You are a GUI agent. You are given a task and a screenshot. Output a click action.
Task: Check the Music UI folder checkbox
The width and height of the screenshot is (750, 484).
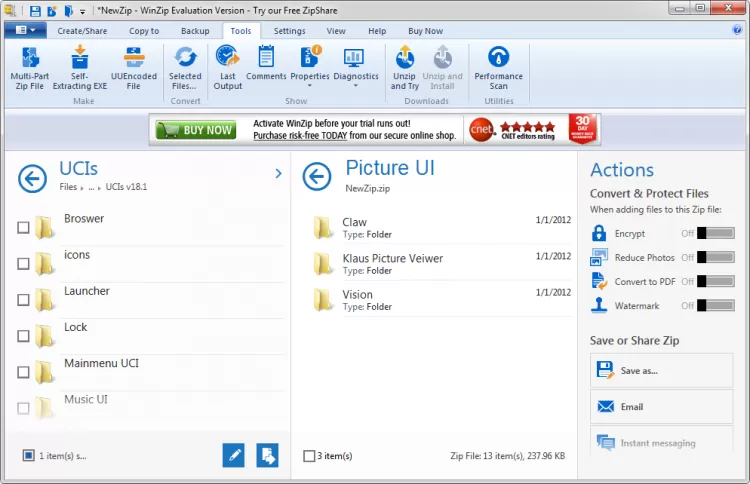[x=23, y=408]
